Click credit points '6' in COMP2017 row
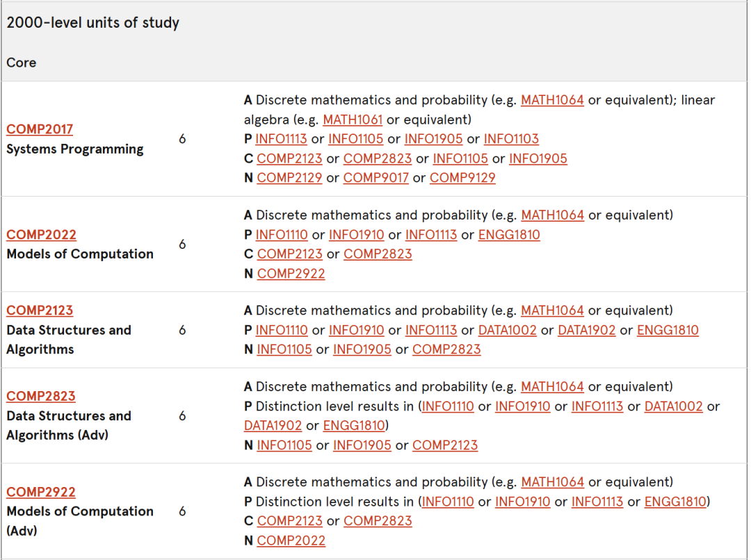This screenshot has width=751, height=560. (182, 139)
